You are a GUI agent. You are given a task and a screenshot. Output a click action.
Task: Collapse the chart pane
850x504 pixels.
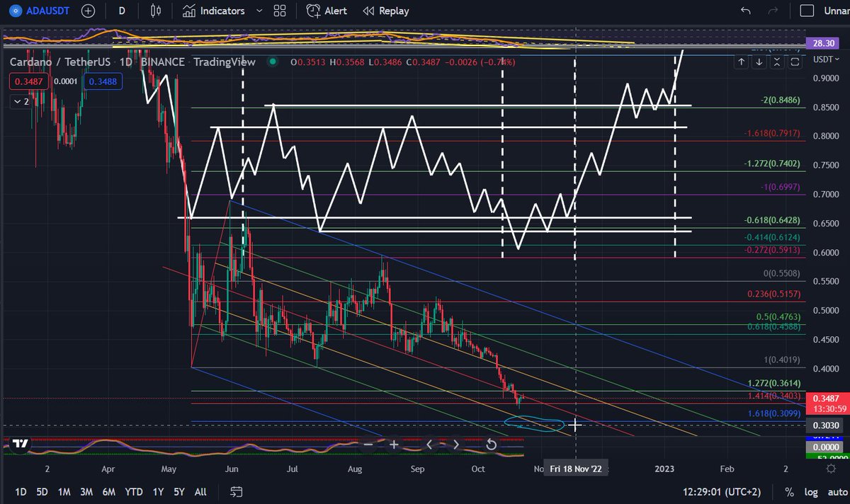pyautogui.click(x=776, y=62)
